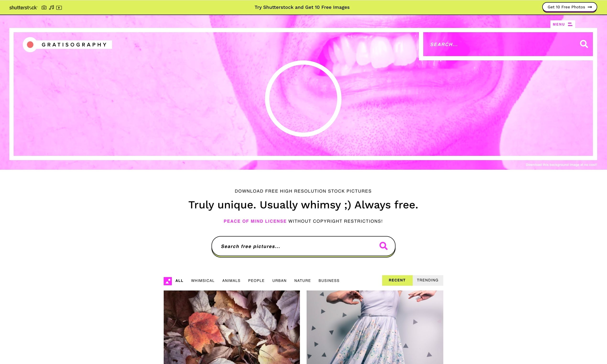607x364 pixels.
Task: Open the autumn leaves photo thumbnail
Action: pos(232,327)
